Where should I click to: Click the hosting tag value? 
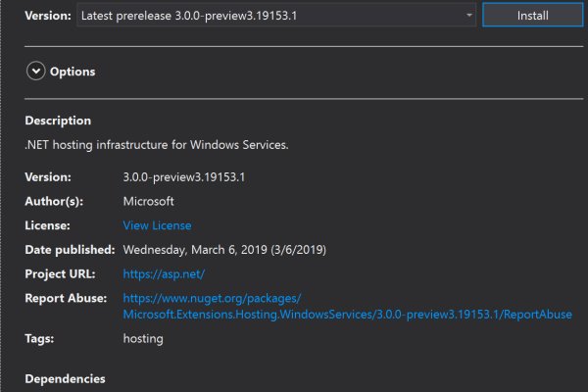click(x=143, y=338)
